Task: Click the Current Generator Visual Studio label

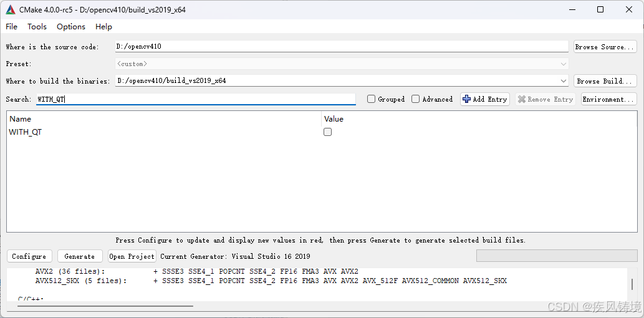Action: pyautogui.click(x=235, y=256)
